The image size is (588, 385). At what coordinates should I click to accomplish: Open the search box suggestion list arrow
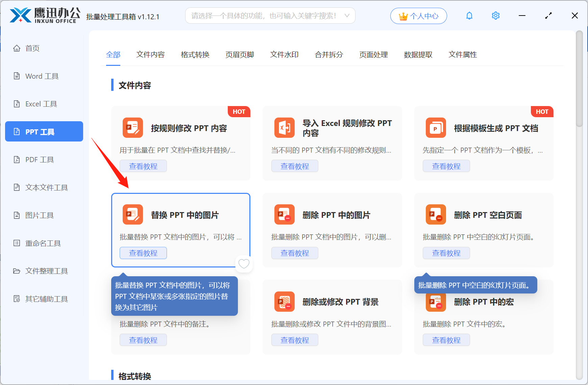[x=347, y=15]
